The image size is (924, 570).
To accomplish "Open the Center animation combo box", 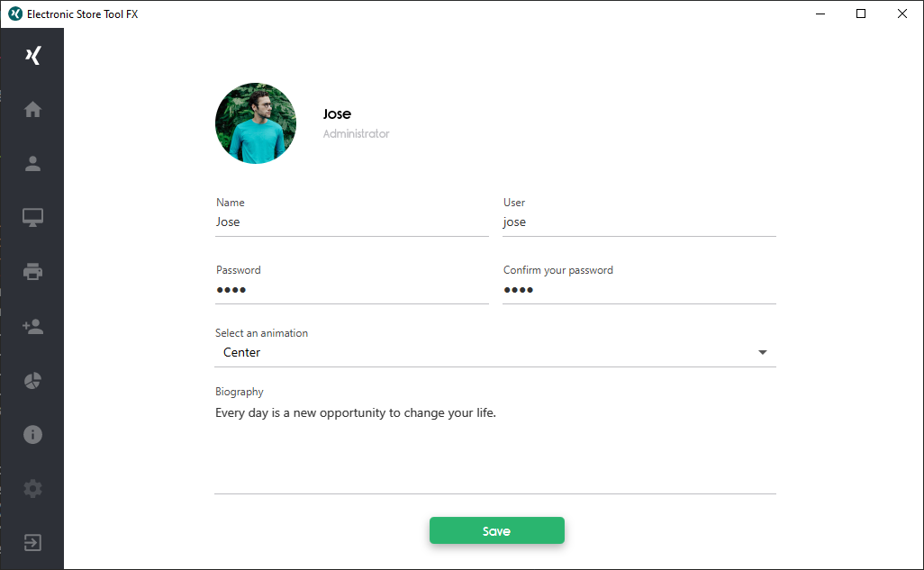I will [x=495, y=352].
